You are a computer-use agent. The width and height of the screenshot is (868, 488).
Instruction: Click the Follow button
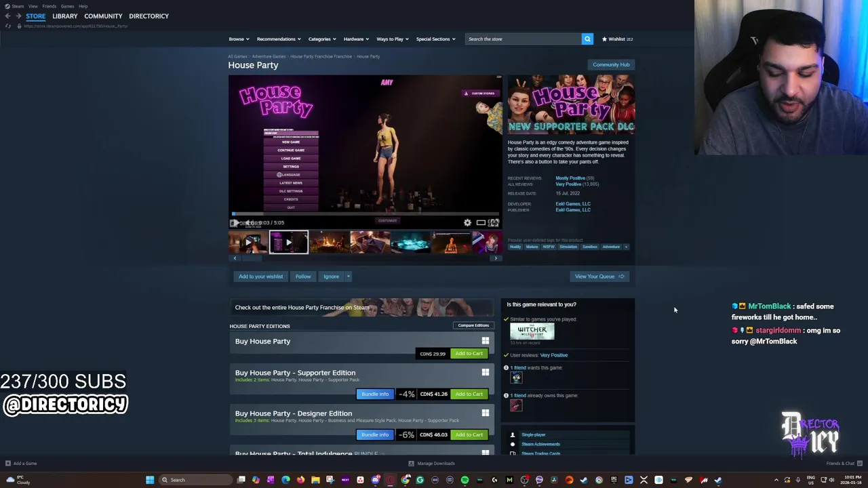point(303,277)
